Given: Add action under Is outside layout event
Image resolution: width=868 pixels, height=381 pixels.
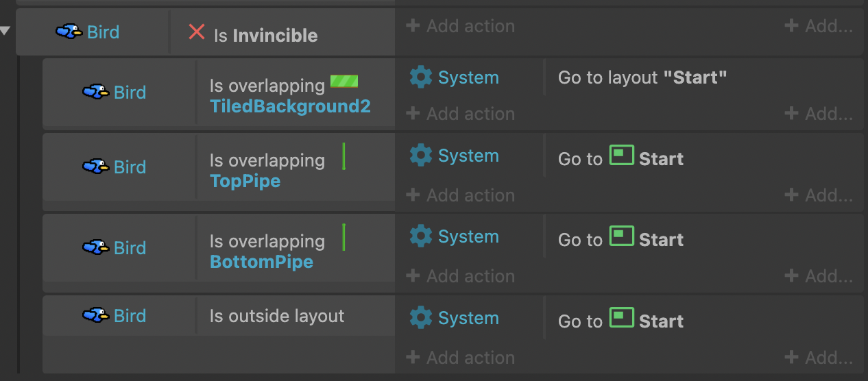Looking at the screenshot, I should pyautogui.click(x=460, y=358).
